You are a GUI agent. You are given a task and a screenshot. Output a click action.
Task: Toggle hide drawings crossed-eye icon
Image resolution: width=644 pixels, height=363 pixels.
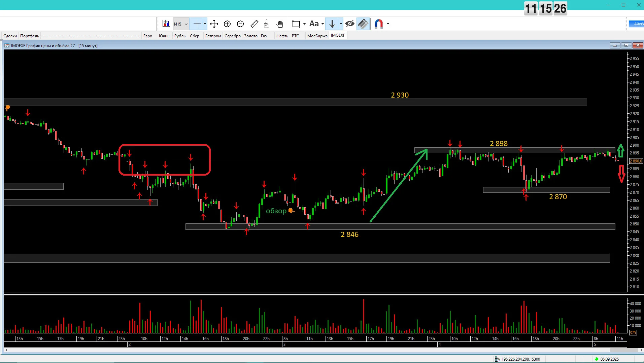pos(350,24)
